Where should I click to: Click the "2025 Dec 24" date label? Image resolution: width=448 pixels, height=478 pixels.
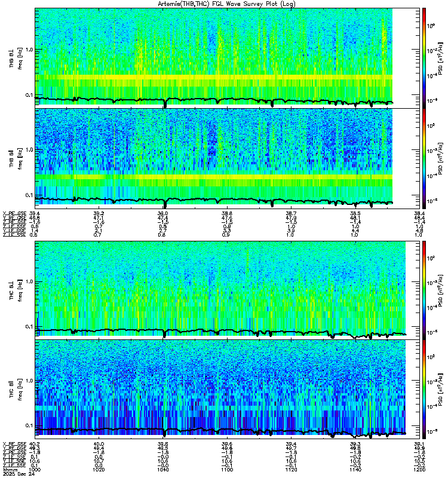[x=19, y=474]
